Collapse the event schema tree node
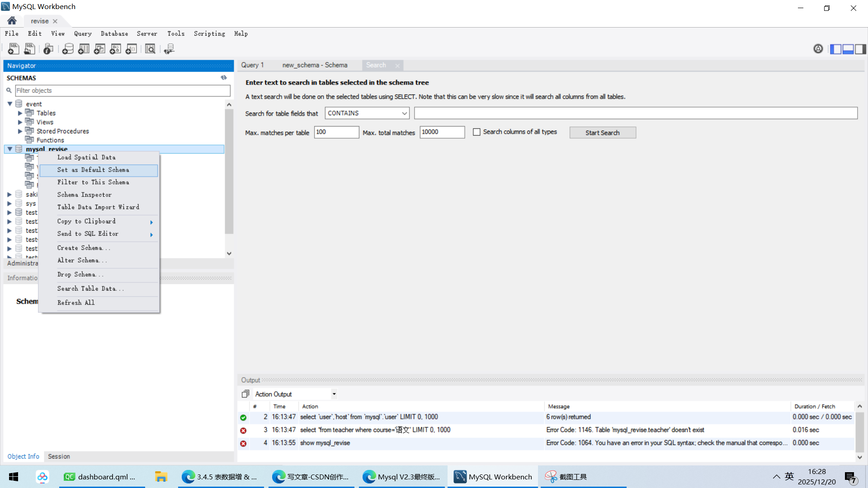The image size is (868, 488). 9,104
